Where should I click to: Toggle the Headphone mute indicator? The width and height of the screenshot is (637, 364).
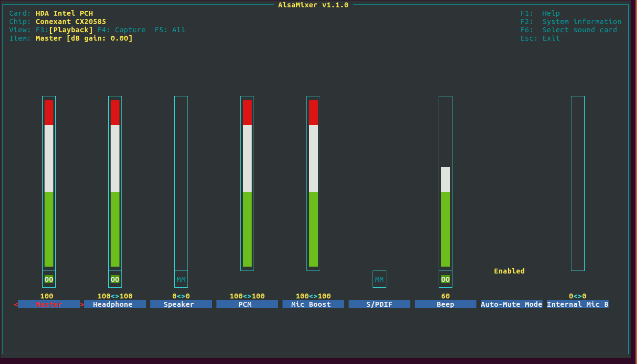(115, 279)
